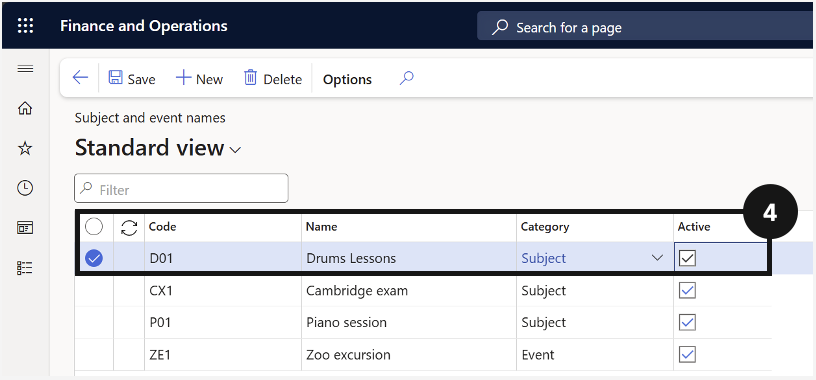
Task: Click the Finance and Operations title
Action: pos(144,26)
